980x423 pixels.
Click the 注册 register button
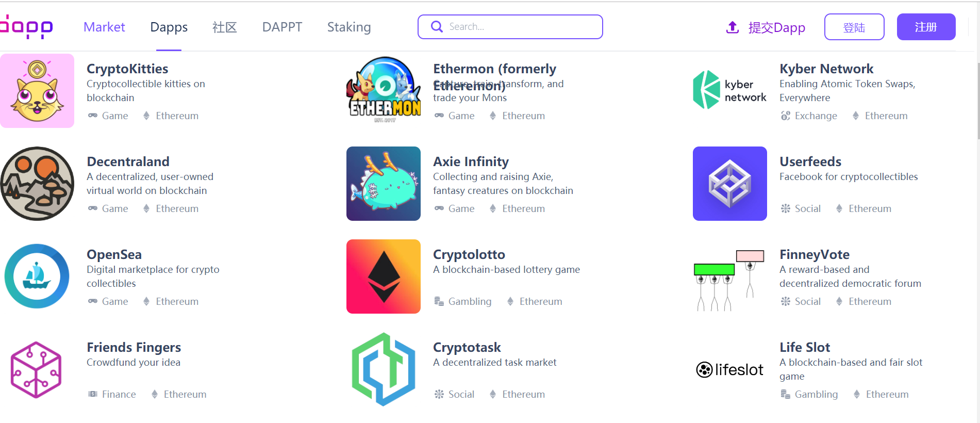tap(926, 27)
